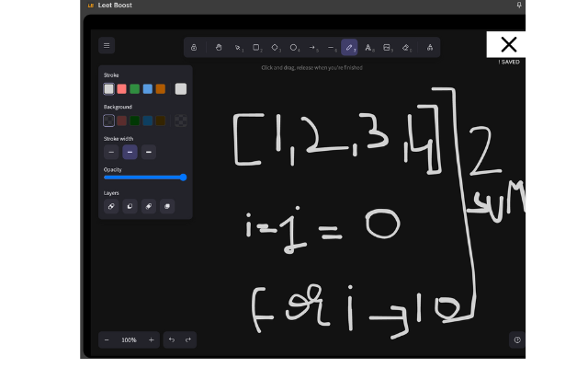Select the Diamond shape tool
588x368 pixels.
(x=276, y=48)
